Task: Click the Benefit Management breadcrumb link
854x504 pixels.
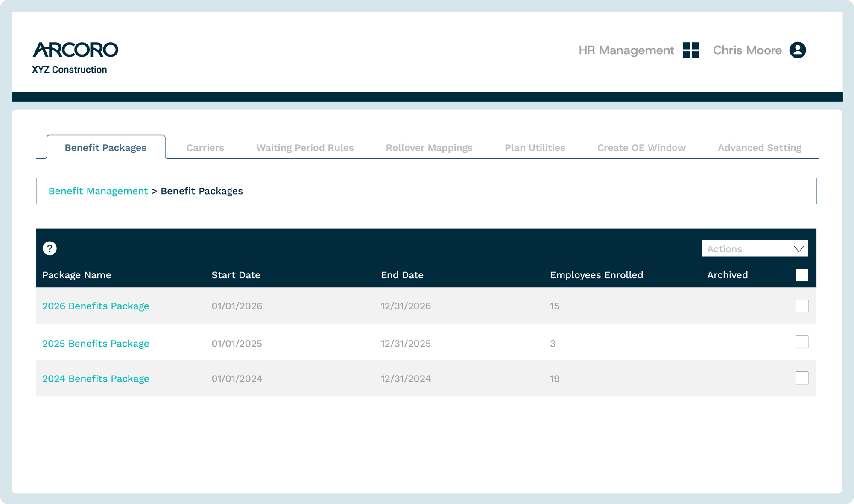Action: pyautogui.click(x=98, y=191)
